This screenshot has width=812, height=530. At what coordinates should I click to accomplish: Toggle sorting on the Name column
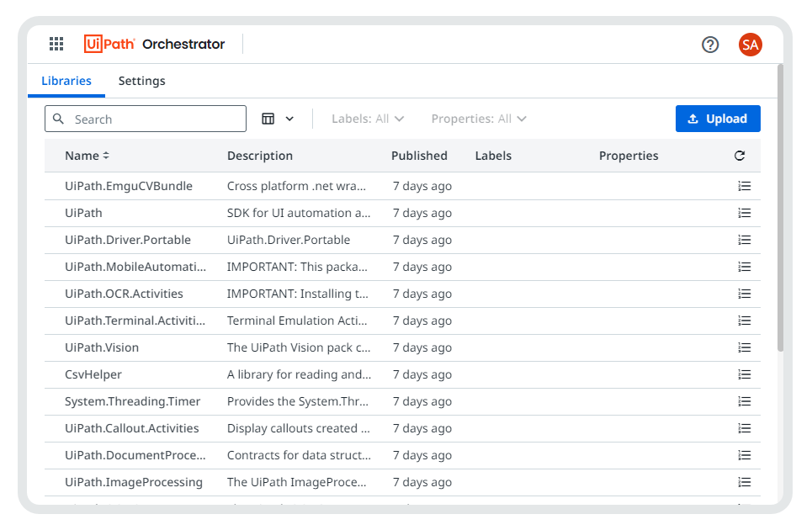(87, 156)
